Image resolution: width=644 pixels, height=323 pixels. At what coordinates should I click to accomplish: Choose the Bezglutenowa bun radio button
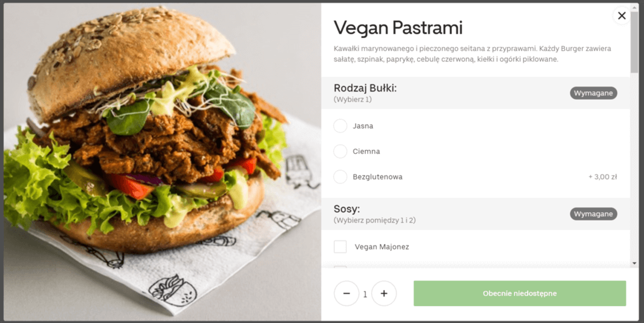pos(340,177)
